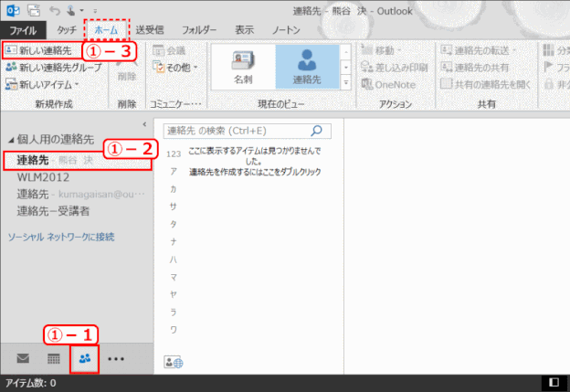
Task: Switch to People navigation icon
Action: [85, 359]
